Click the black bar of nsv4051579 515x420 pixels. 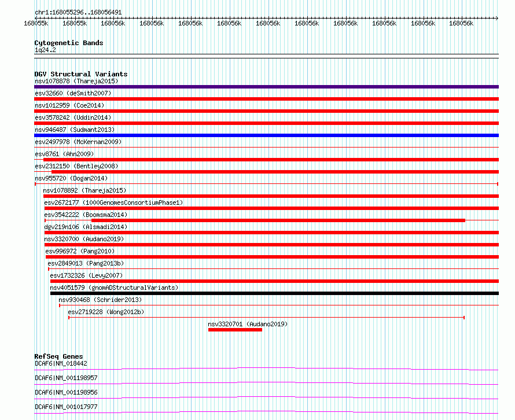[x=275, y=293]
